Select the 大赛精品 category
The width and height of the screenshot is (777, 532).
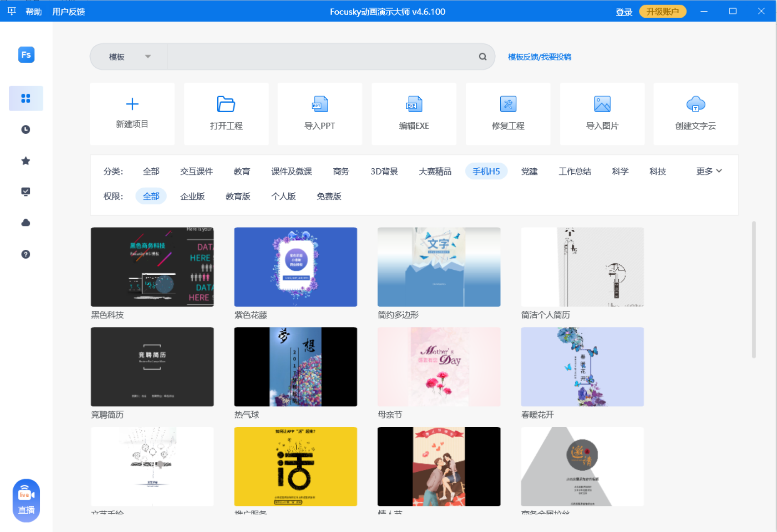click(x=435, y=171)
